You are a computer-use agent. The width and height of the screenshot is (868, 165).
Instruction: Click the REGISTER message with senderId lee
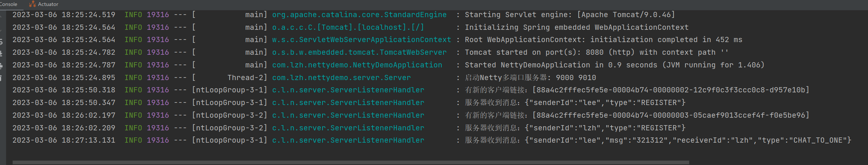coord(605,103)
